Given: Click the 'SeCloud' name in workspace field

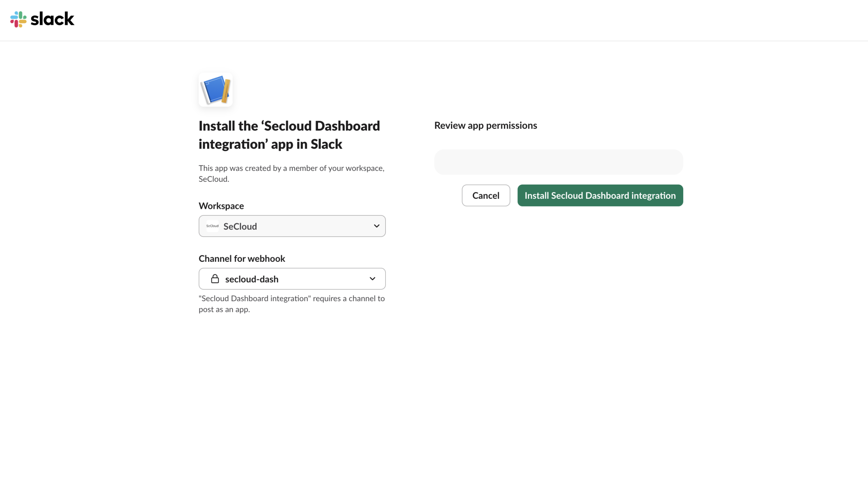Looking at the screenshot, I should click(240, 226).
